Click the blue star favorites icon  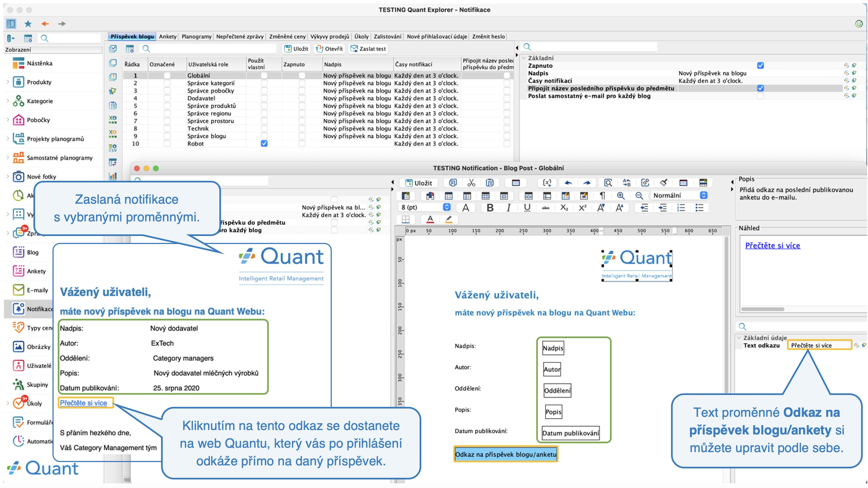coord(28,23)
